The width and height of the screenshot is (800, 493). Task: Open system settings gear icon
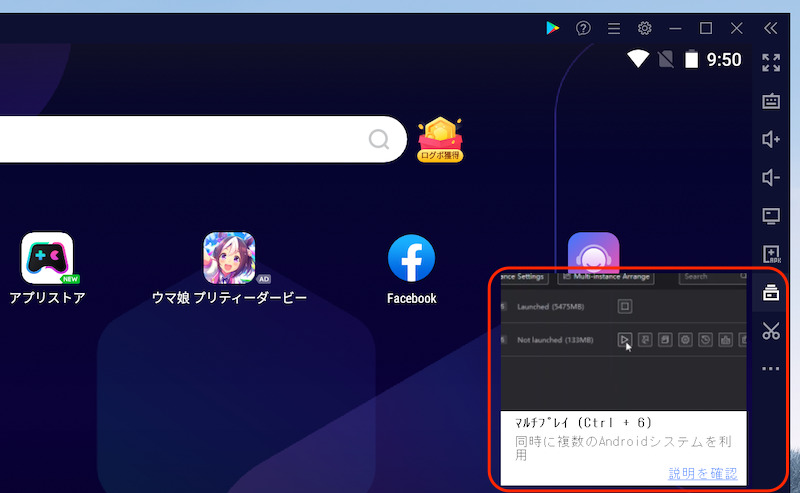pos(645,28)
